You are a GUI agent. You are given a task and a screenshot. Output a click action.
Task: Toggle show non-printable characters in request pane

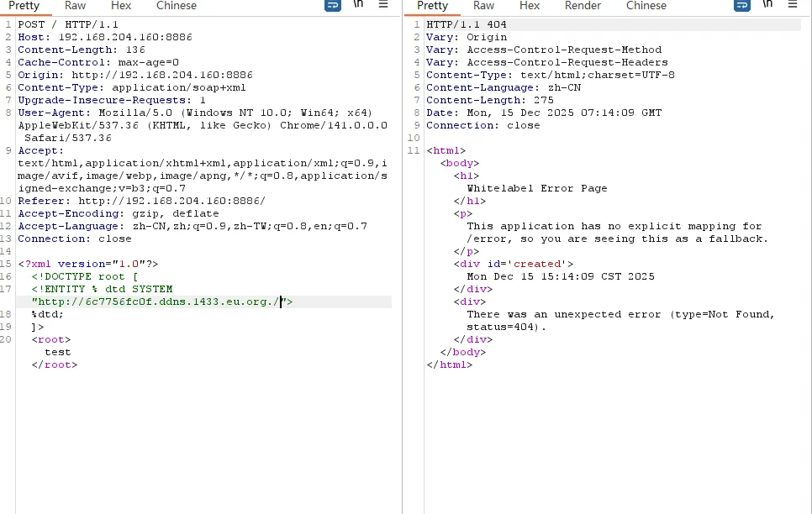[x=358, y=5]
